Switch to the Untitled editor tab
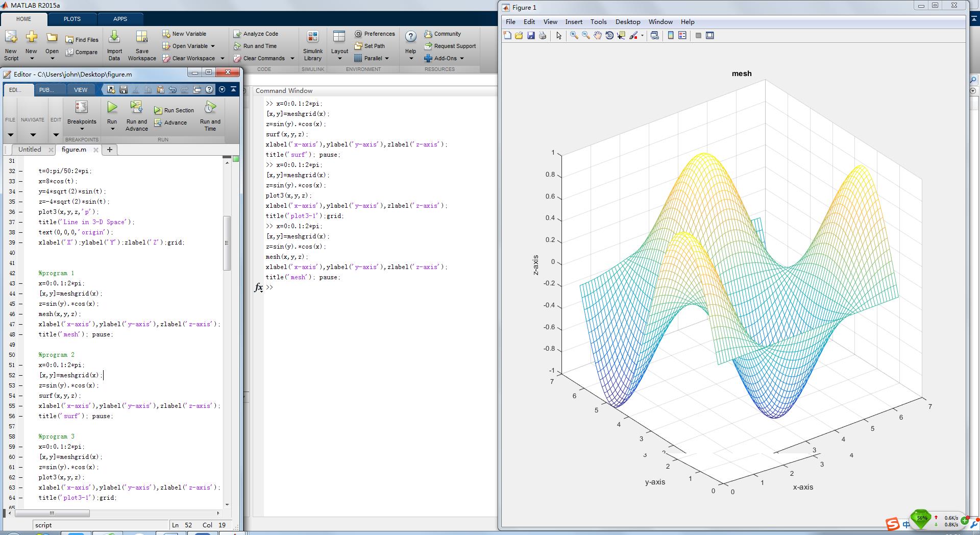The height and width of the screenshot is (535, 980). 30,150
